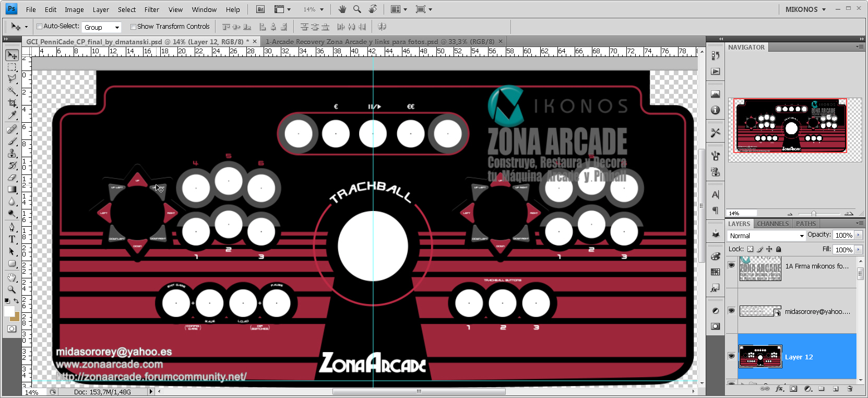Image resolution: width=868 pixels, height=398 pixels.
Task: Select the Clone Stamp tool
Action: pos(12,153)
